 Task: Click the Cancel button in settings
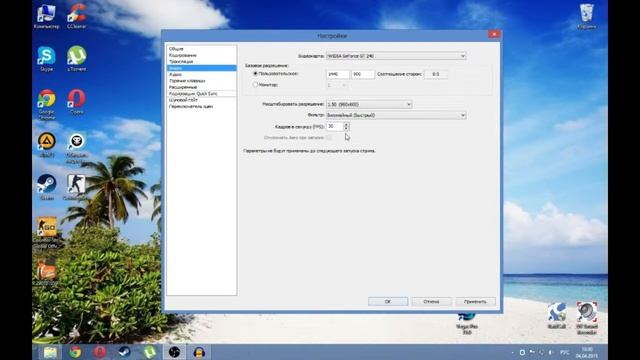[431, 301]
